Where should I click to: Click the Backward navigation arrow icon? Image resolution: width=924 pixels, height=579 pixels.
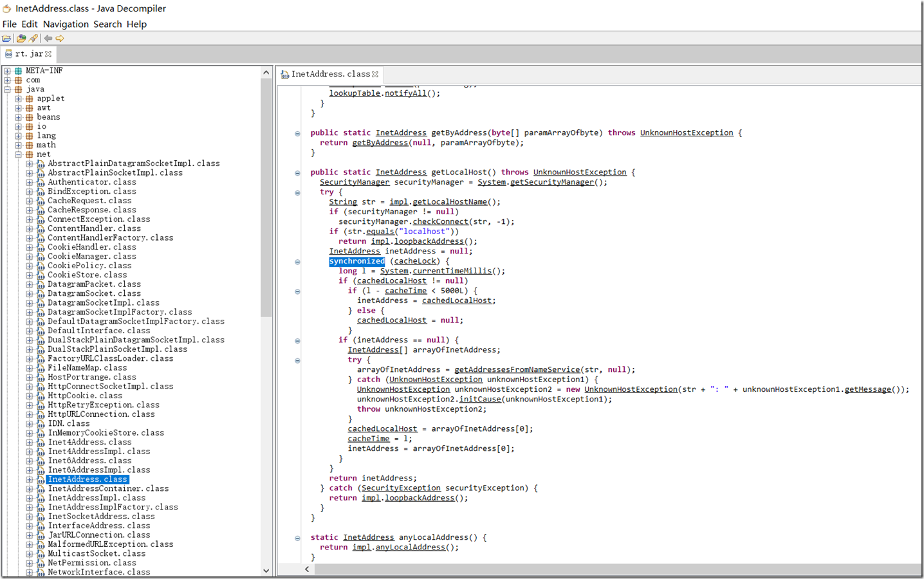48,39
